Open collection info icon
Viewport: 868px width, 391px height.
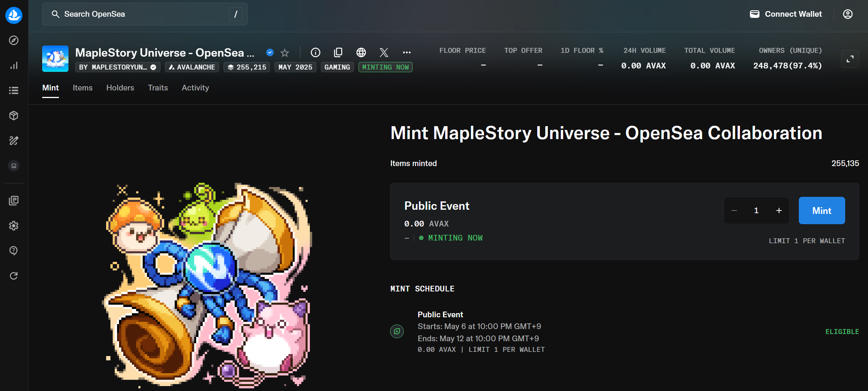[x=316, y=52]
